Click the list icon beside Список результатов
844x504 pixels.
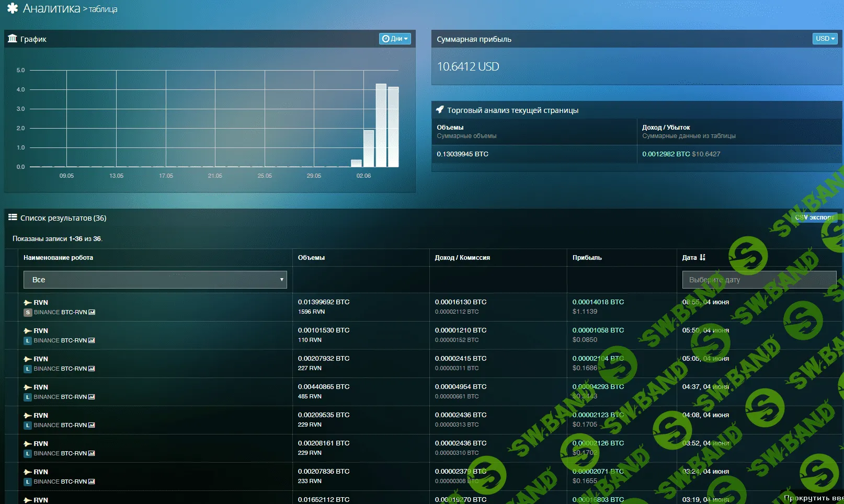(13, 217)
